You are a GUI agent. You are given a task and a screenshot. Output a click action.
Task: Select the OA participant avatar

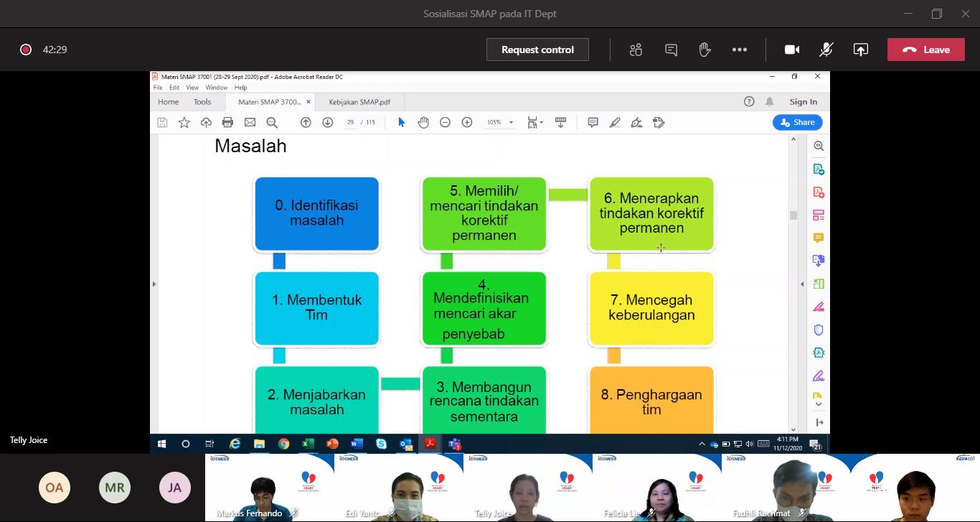coord(55,488)
